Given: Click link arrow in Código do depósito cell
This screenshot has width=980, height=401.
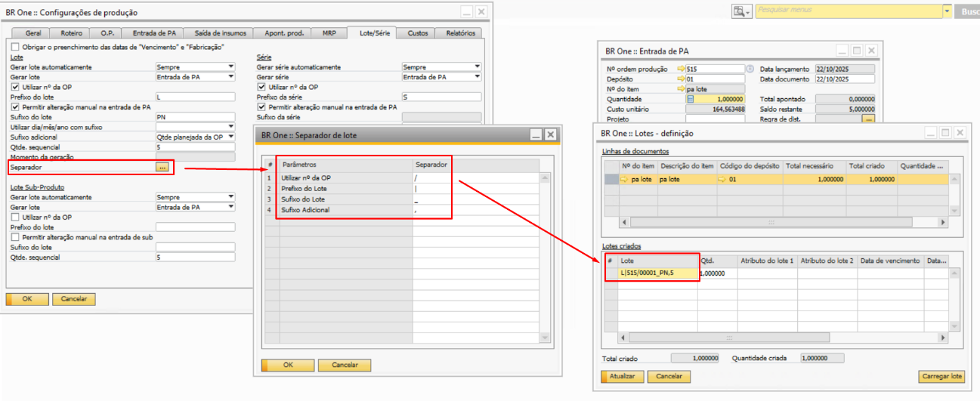Looking at the screenshot, I should 722,180.
